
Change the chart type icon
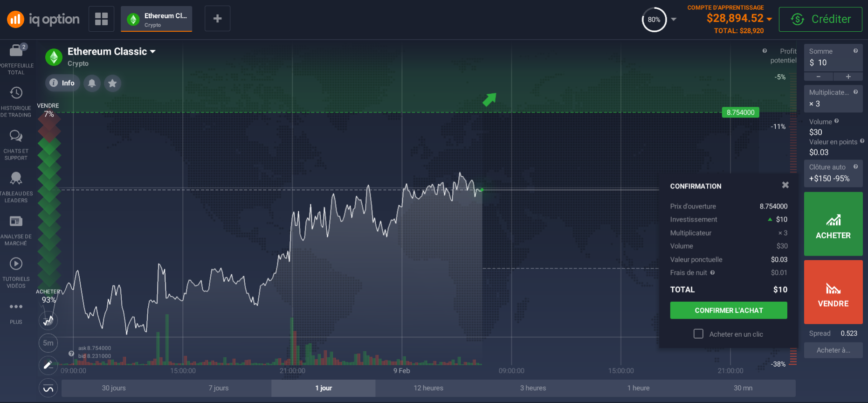click(48, 320)
